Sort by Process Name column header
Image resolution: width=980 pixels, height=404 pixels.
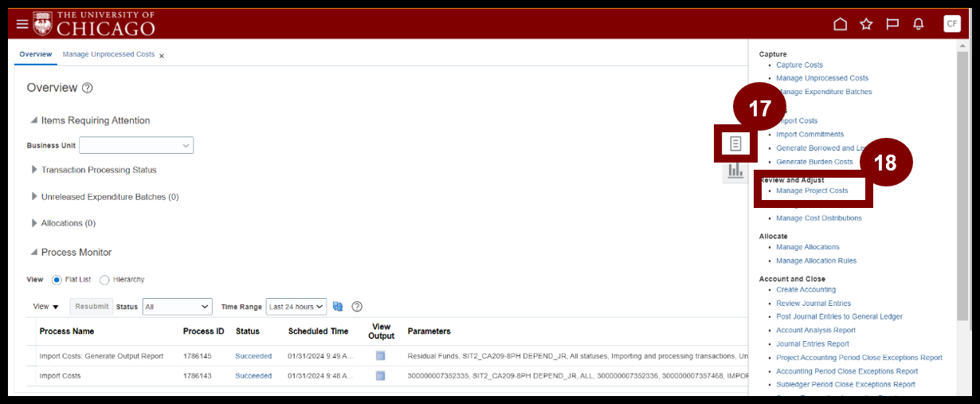(x=66, y=331)
